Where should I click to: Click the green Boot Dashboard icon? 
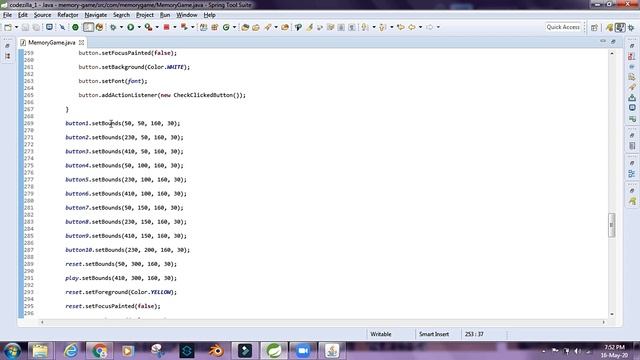tap(76, 27)
